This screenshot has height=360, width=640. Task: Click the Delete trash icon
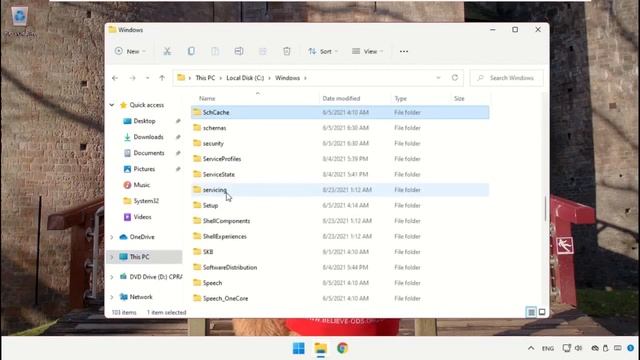(x=287, y=51)
